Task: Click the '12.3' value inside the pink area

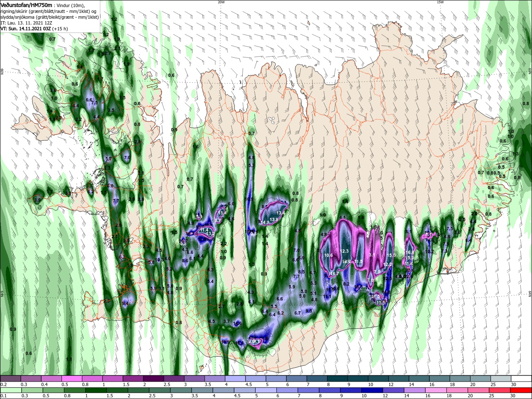Action: (x=345, y=251)
